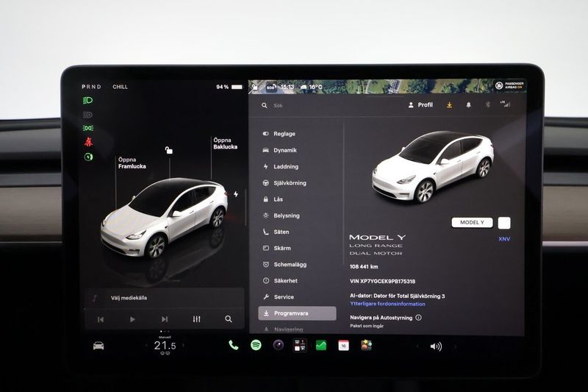
Task: Click the XNV link
Action: point(504,239)
